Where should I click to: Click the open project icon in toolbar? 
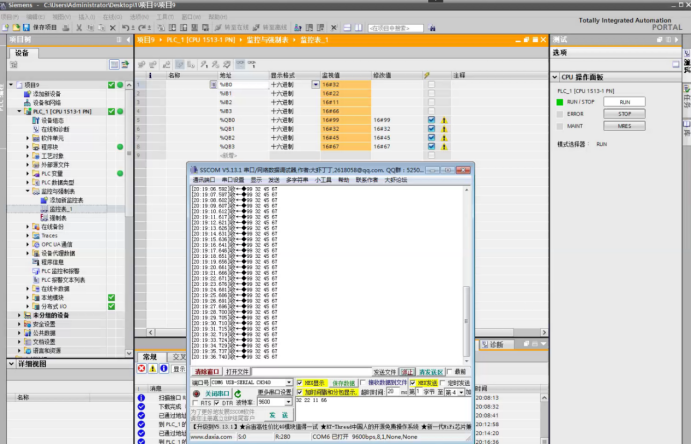(x=16, y=27)
